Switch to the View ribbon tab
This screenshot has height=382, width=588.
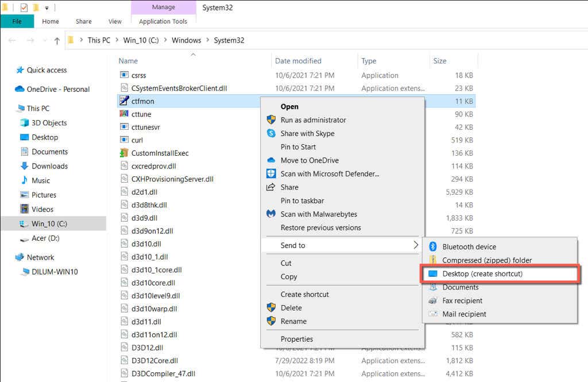point(115,21)
